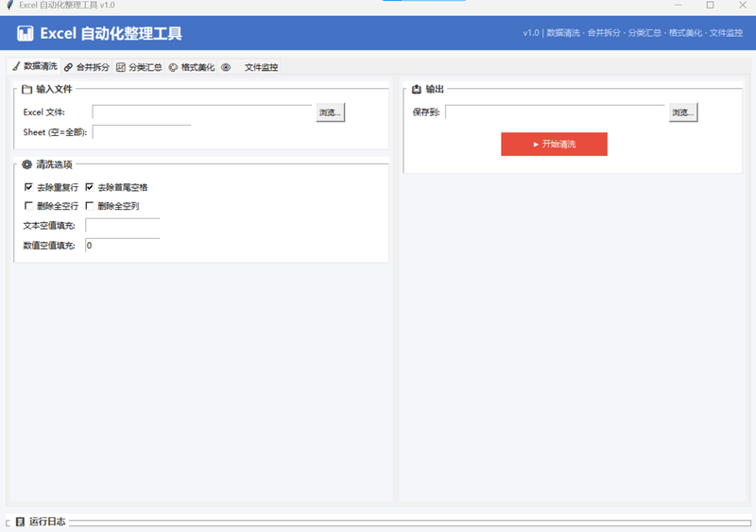
Task: Click the 清洗选项 section label
Action: [54, 164]
